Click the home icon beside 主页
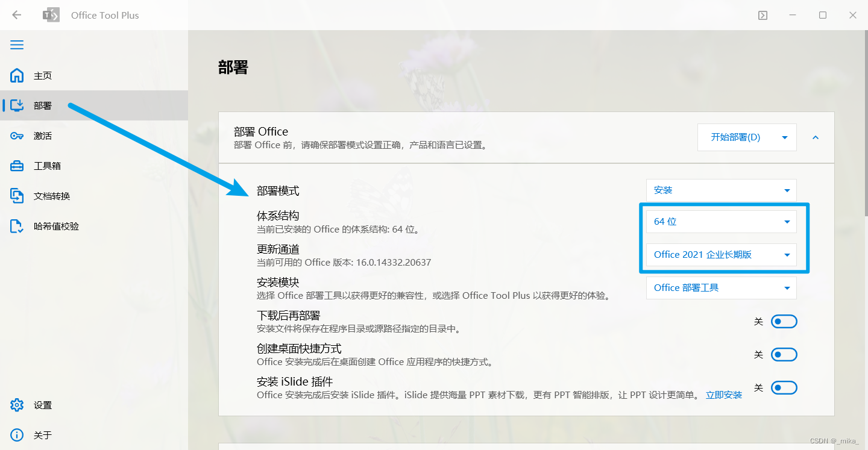Screen dimensions: 868x450 click(x=17, y=75)
